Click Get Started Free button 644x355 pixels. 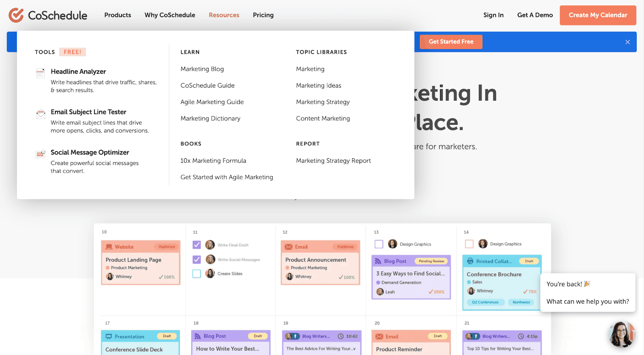(451, 42)
